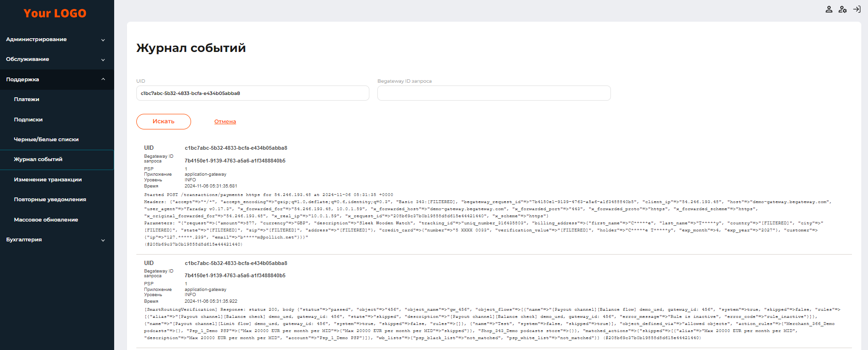Click the logout arrow icon
868x350 pixels.
(857, 9)
